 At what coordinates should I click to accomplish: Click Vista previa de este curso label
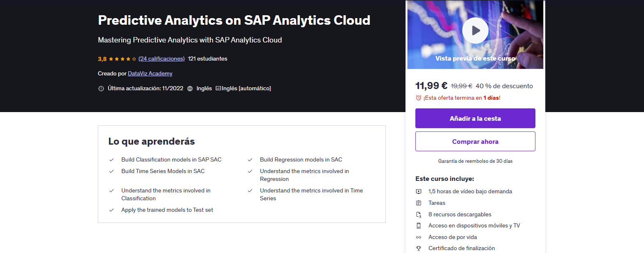(475, 59)
